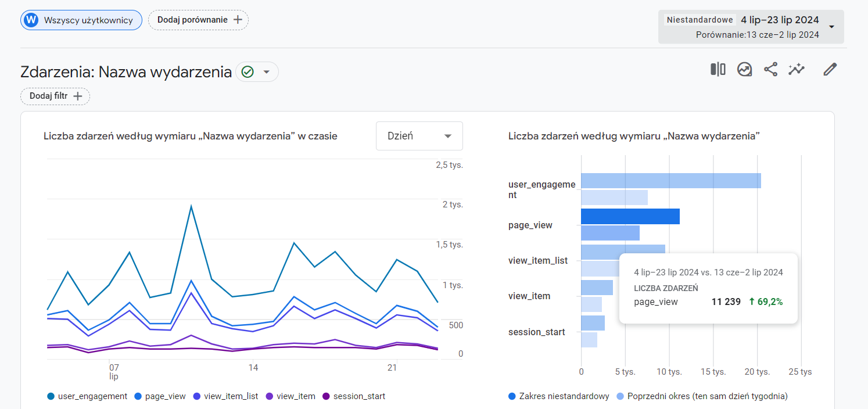Screen dimensions: 868x409
Task: Click the Niestandardowe label in date picker
Action: 700,20
